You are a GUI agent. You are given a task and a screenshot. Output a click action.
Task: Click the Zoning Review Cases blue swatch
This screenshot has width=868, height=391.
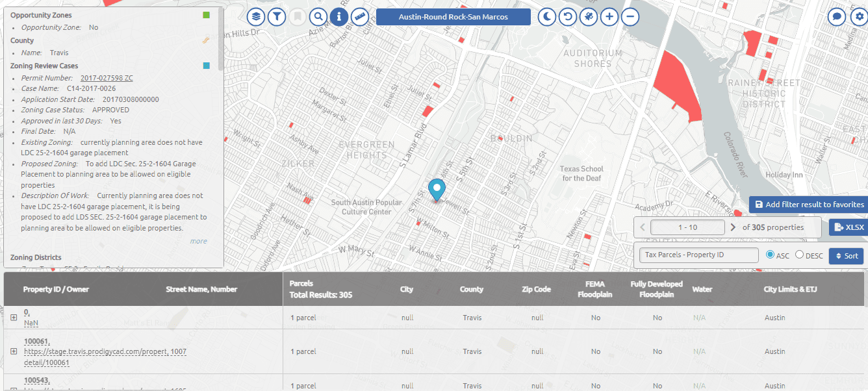[206, 66]
